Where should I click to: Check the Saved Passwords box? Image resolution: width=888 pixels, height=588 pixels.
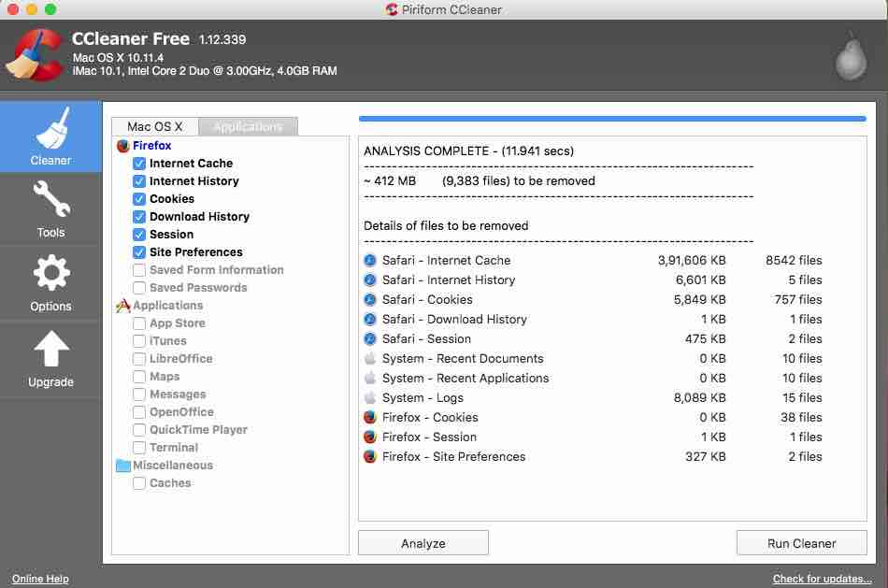(138, 288)
